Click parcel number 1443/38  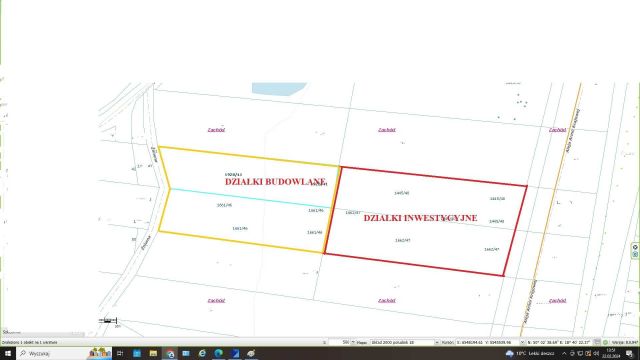497,199
